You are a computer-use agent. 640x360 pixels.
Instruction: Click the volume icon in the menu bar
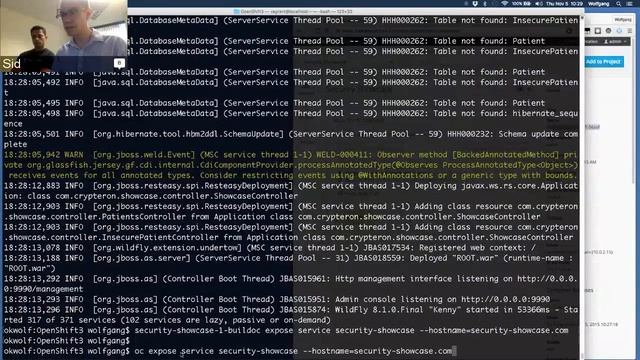(539, 4)
